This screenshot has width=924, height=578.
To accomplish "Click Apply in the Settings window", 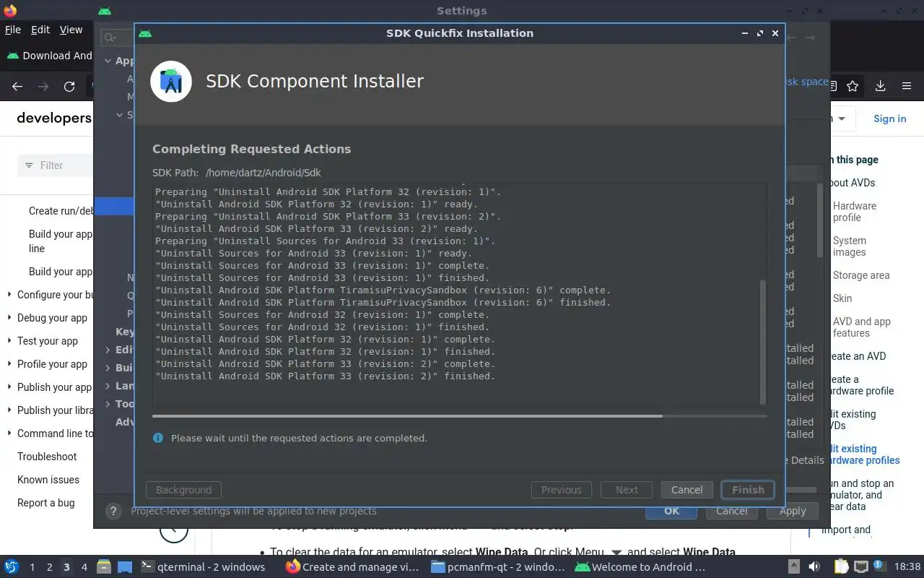I will click(x=792, y=511).
